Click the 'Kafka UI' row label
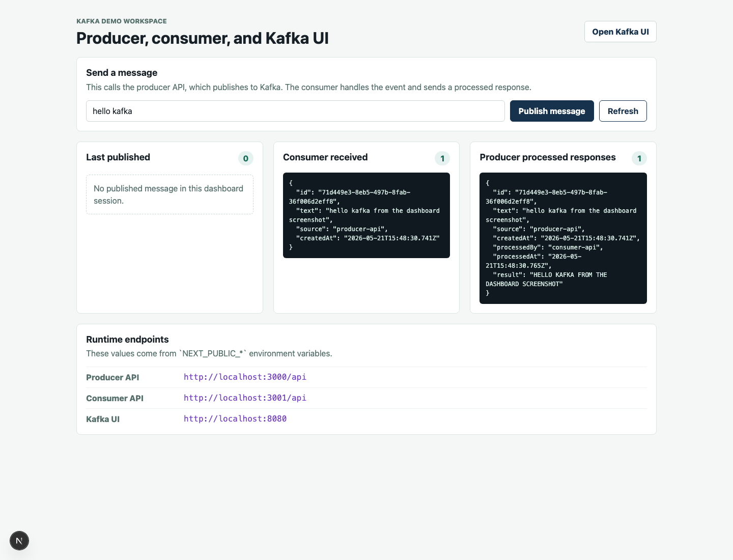Image resolution: width=733 pixels, height=560 pixels. (103, 419)
